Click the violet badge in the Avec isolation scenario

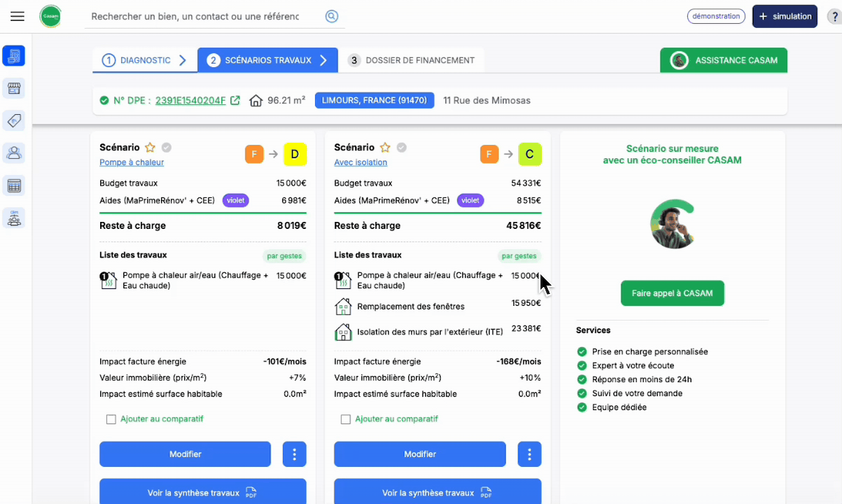[x=470, y=200]
